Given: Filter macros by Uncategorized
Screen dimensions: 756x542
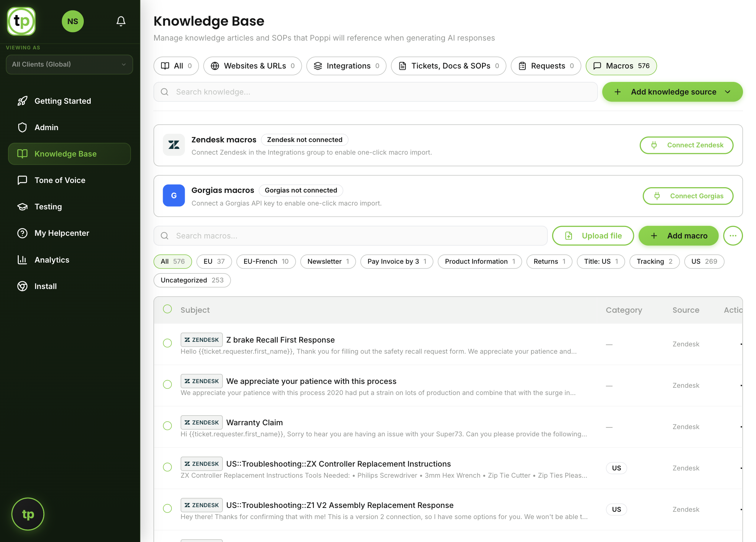Looking at the screenshot, I should (x=192, y=280).
